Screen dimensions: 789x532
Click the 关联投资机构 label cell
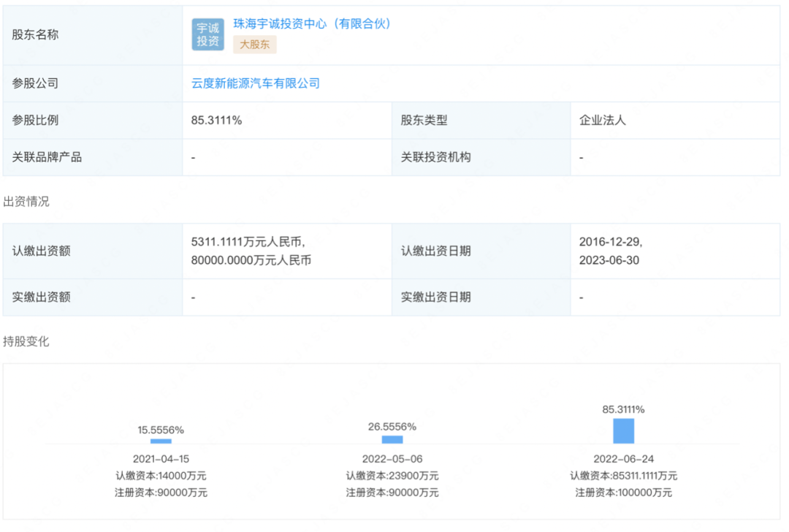coord(481,158)
